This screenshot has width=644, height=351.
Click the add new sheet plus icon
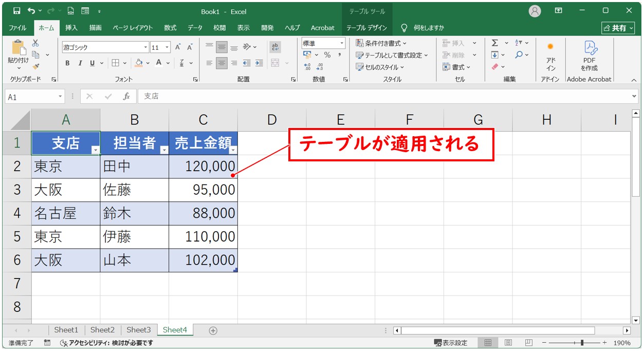(213, 330)
